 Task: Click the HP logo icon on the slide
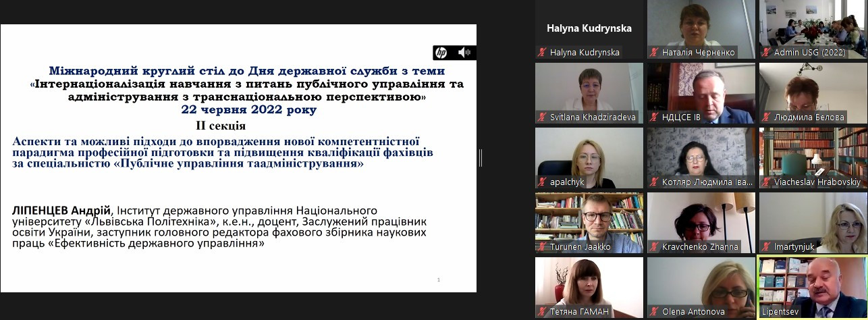point(441,53)
